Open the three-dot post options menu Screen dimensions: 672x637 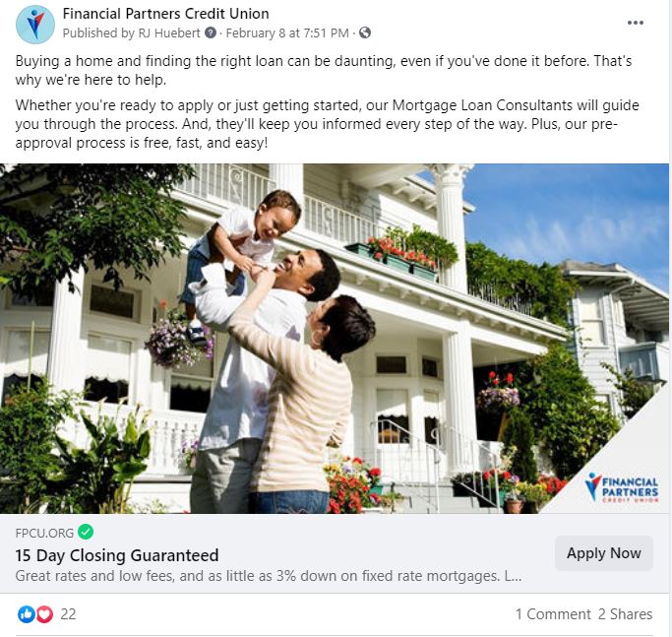click(x=636, y=23)
